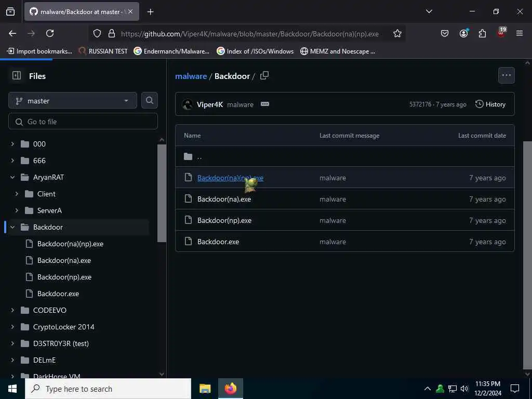Go to parent directory row
This screenshot has height=399, width=532.
point(345,156)
